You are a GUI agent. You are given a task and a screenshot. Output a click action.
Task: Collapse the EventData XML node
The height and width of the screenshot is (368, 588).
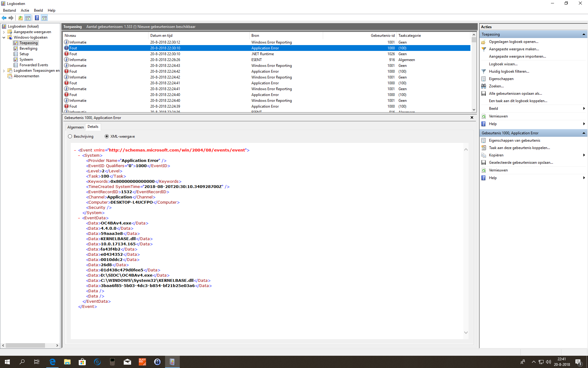[79, 218]
